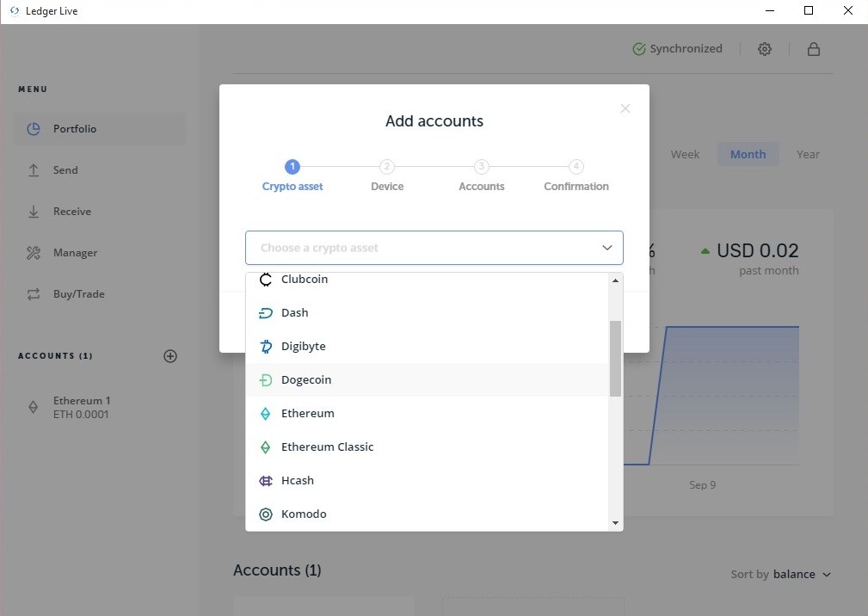Open the Send page in sidebar
The image size is (868, 616).
click(65, 170)
